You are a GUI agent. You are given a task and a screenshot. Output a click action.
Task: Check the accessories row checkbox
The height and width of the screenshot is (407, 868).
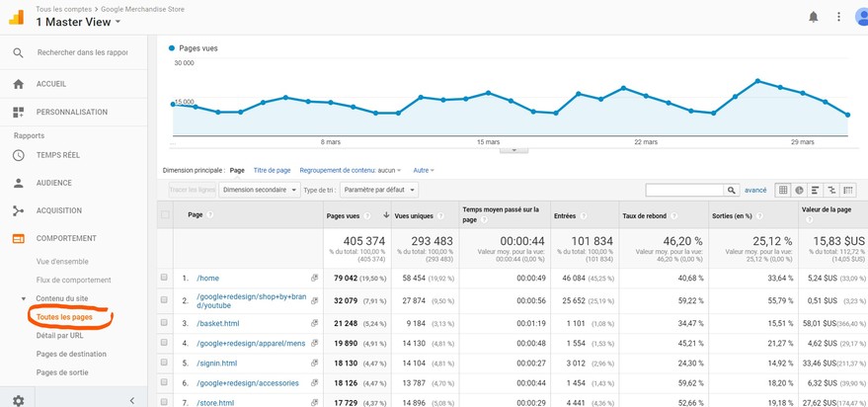[164, 382]
